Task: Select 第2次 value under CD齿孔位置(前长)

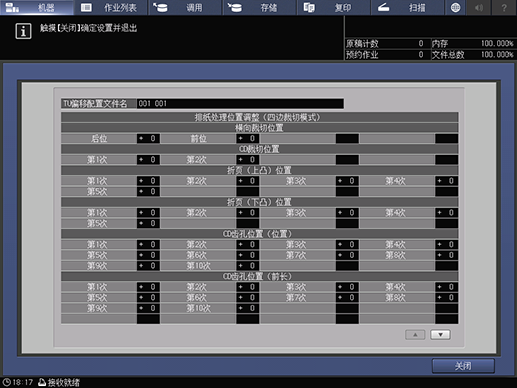Action: coord(248,287)
